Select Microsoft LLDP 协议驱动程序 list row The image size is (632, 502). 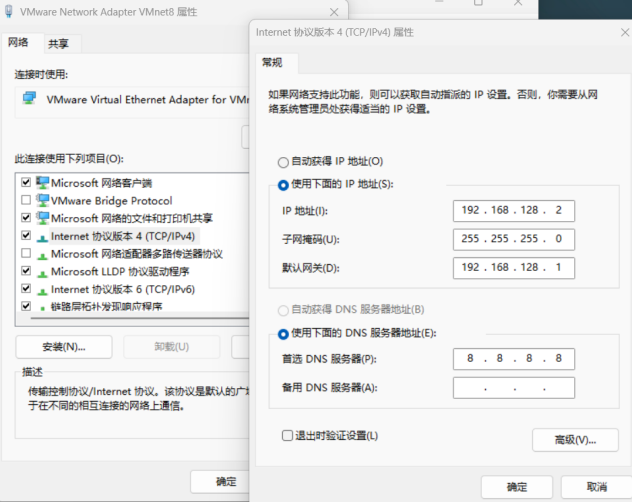point(120,272)
